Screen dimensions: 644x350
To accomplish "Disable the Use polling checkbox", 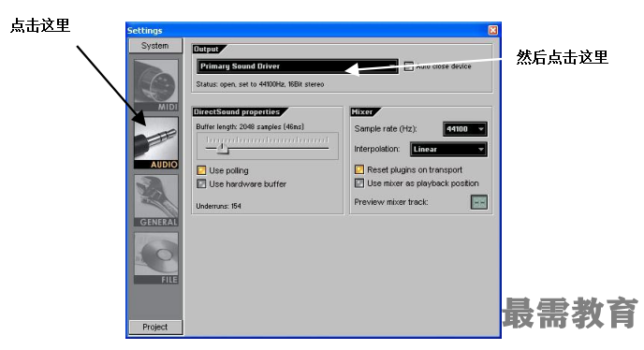I will click(201, 170).
